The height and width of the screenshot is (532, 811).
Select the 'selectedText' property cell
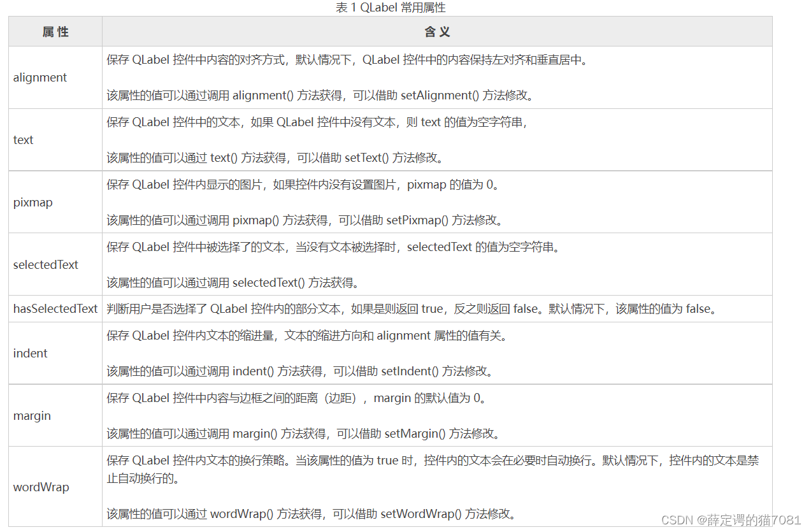coord(46,264)
